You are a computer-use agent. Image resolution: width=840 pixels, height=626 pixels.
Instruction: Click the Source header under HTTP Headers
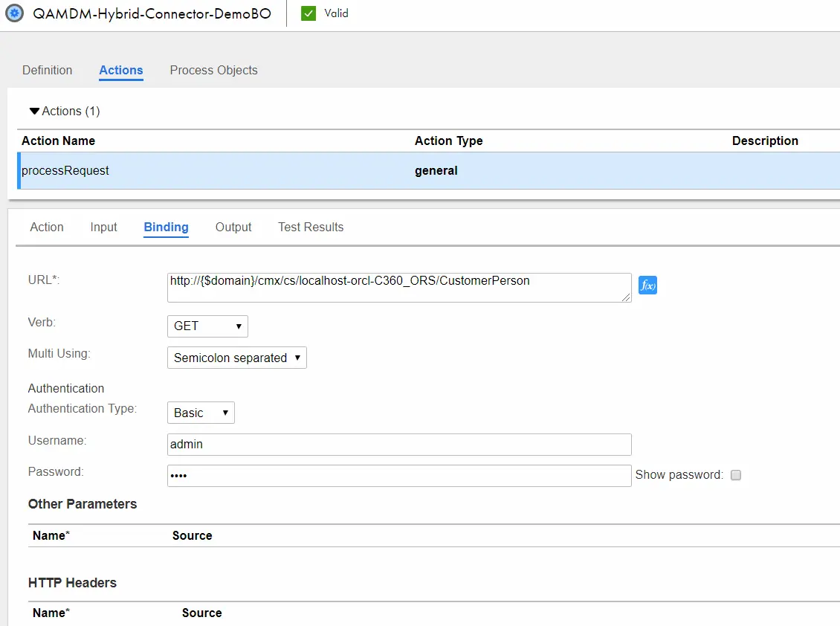(x=202, y=613)
